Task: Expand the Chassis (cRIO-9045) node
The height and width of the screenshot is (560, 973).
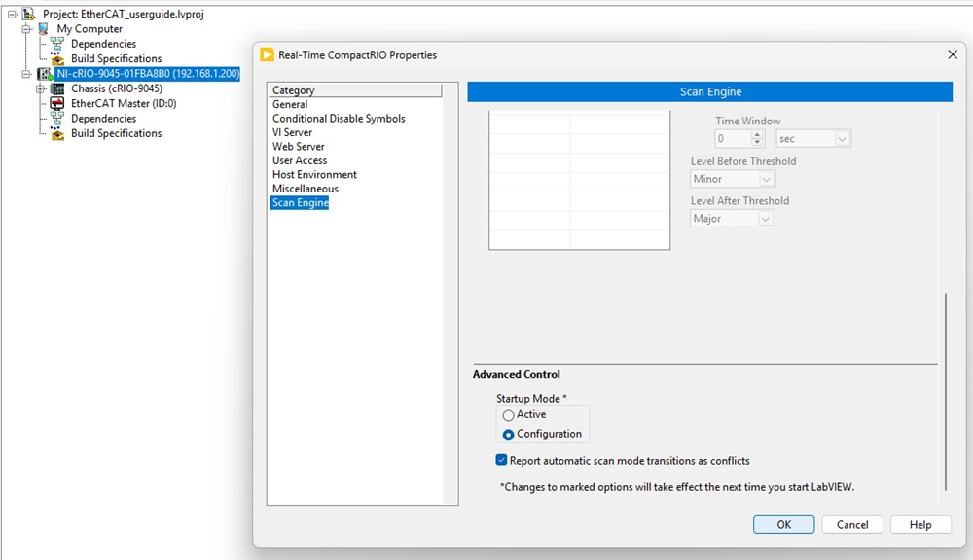Action: click(40, 88)
